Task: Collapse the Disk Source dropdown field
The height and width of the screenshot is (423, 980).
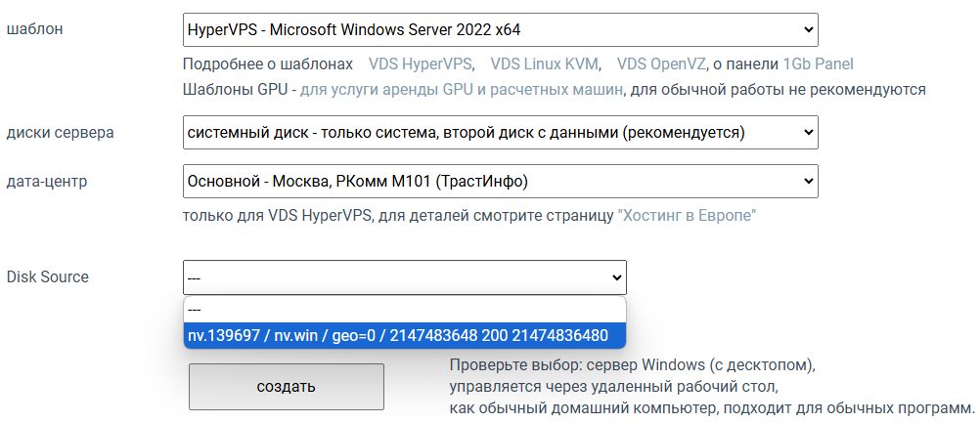Action: point(404,277)
